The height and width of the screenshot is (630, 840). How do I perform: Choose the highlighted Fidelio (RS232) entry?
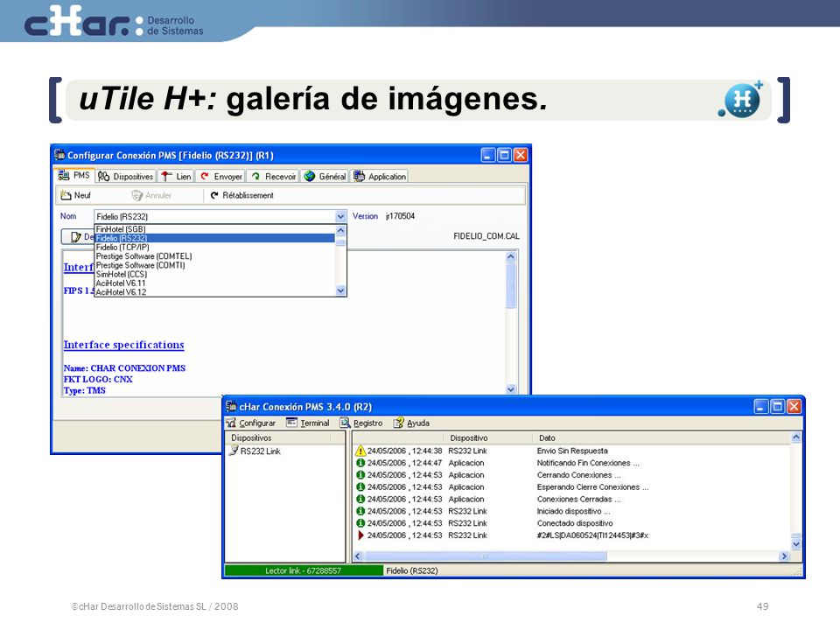coord(214,238)
